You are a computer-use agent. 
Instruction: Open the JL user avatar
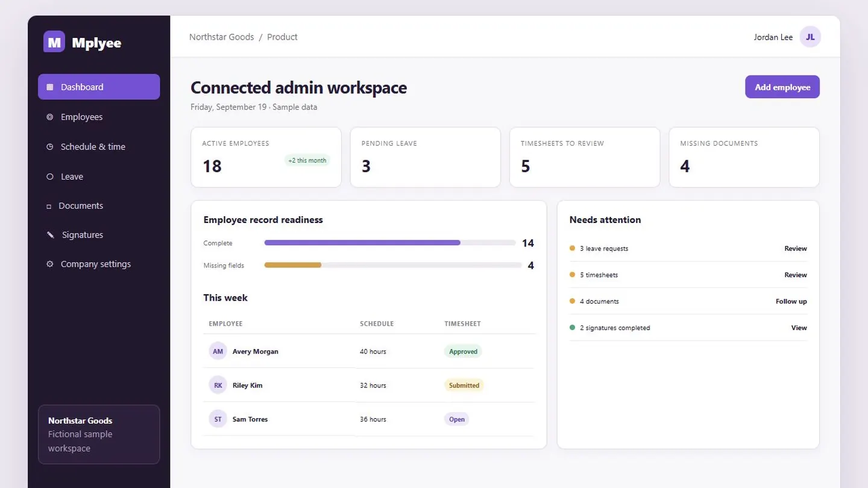click(810, 37)
